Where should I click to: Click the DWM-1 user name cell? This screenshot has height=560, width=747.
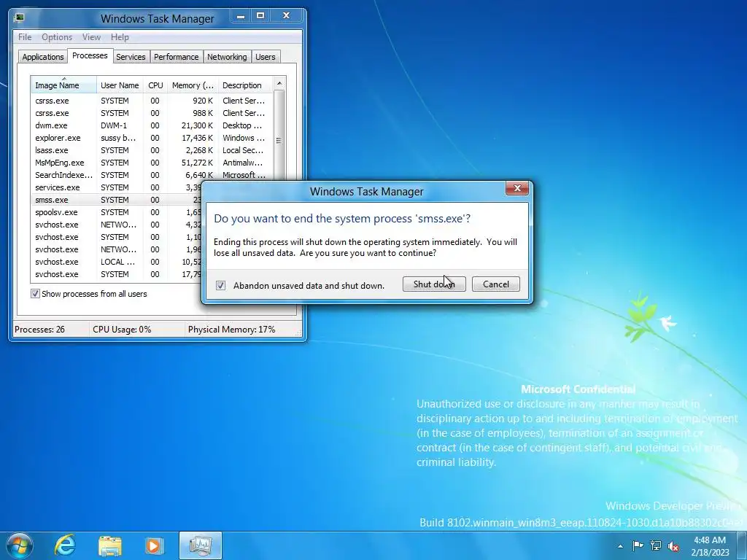(x=114, y=125)
